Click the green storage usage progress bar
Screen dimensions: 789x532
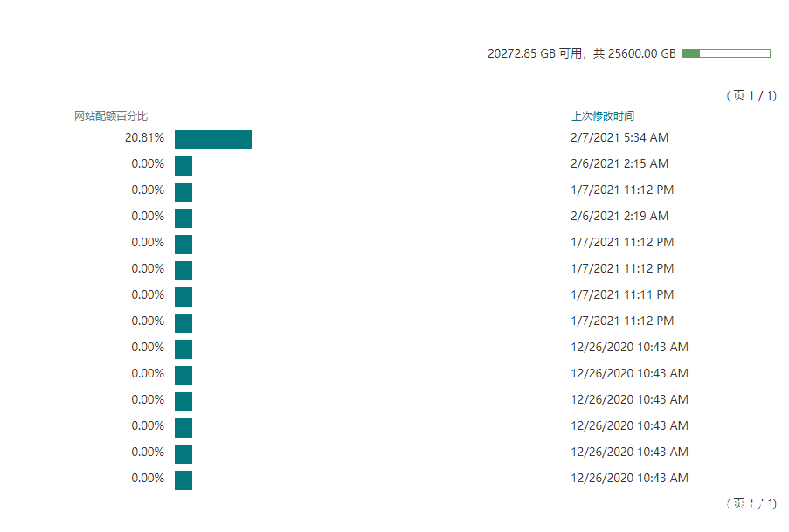tap(725, 53)
